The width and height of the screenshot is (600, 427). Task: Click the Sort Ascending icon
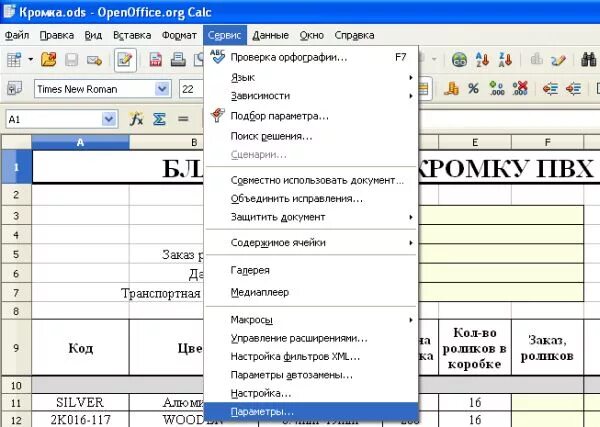(x=482, y=60)
